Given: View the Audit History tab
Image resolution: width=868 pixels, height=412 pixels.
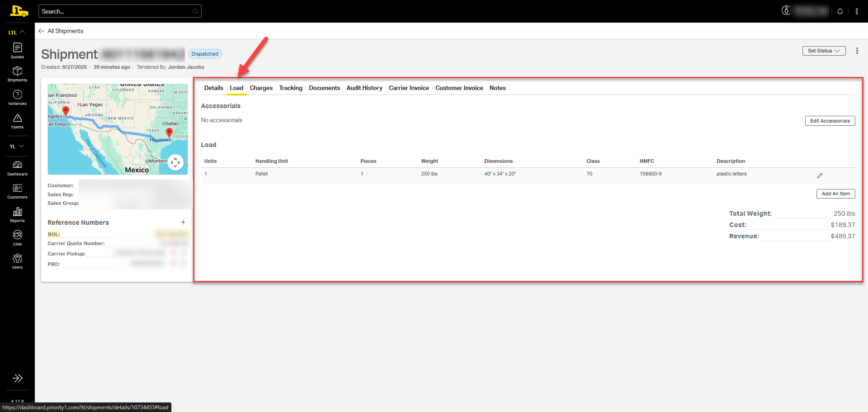Looking at the screenshot, I should 364,88.
